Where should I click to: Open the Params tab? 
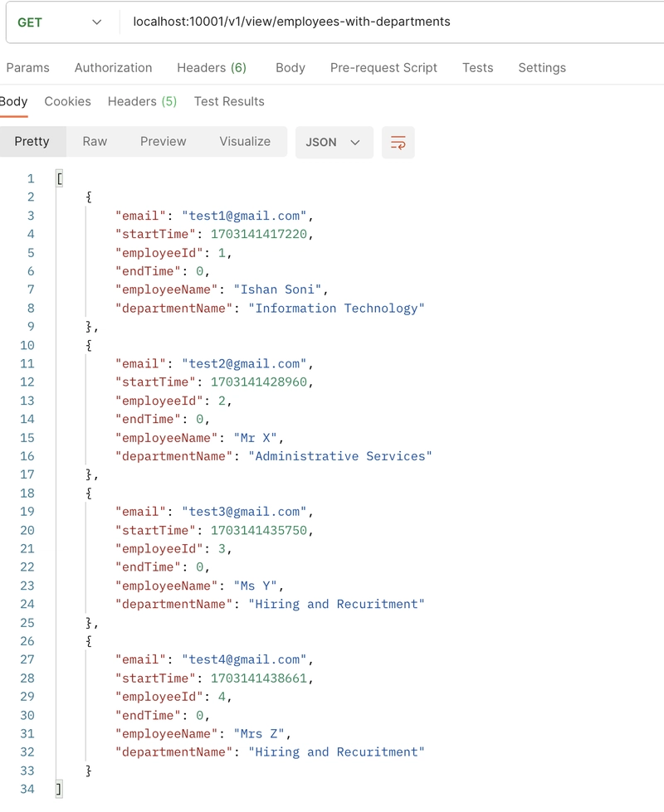click(28, 68)
